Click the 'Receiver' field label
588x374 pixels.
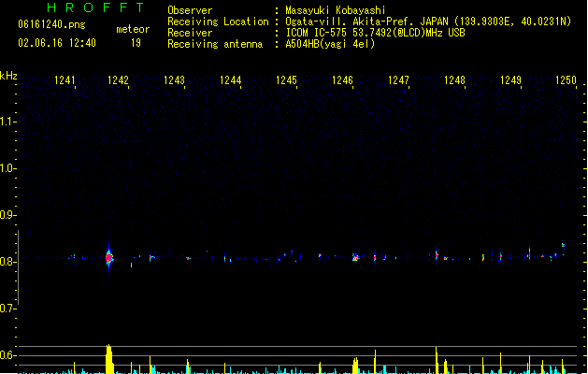point(190,33)
